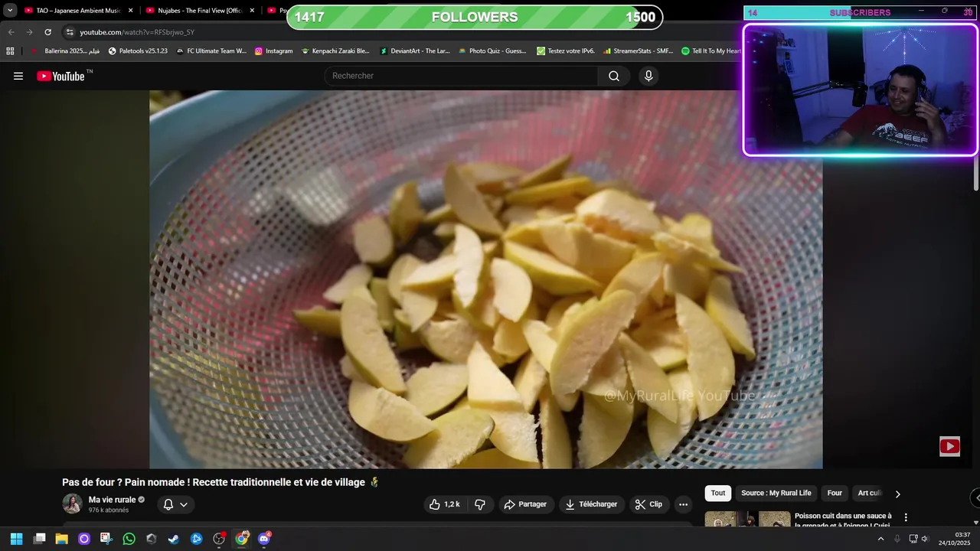Open Testez votre IPv6 bookmark
This screenshot has width=980, height=551.
[566, 51]
